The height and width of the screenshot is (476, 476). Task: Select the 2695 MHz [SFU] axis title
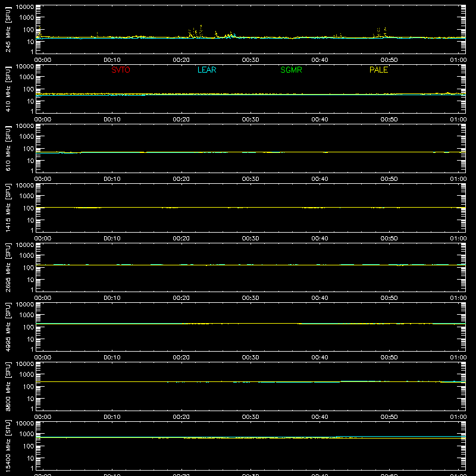pyautogui.click(x=8, y=267)
